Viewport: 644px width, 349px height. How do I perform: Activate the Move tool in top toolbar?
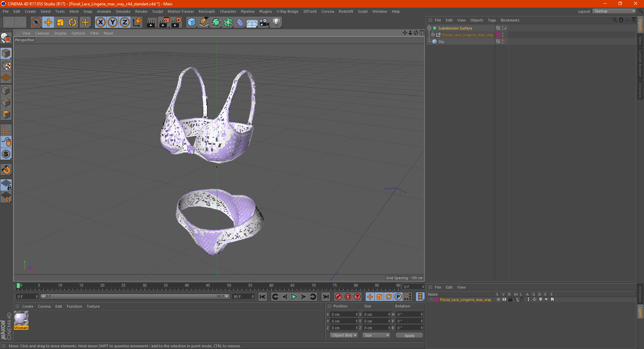[48, 22]
